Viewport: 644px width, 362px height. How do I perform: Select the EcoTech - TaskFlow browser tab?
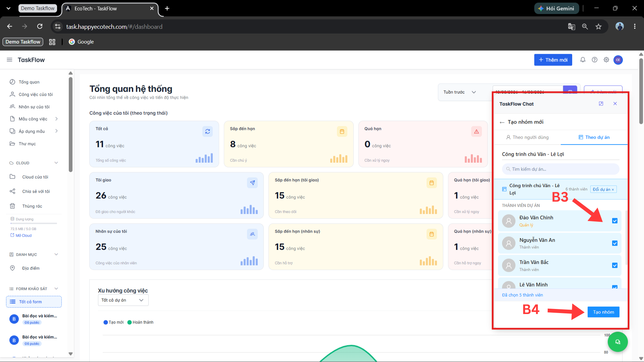[x=110, y=8]
